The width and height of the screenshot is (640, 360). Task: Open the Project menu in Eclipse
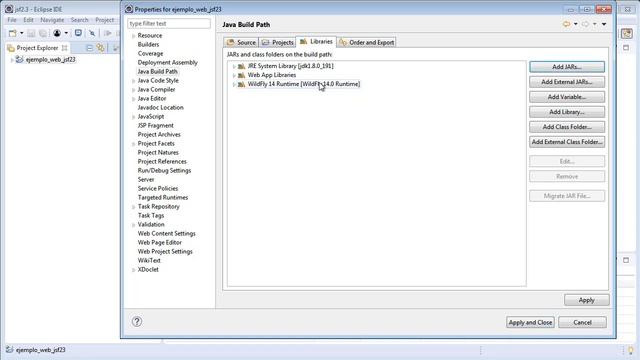[x=104, y=20]
